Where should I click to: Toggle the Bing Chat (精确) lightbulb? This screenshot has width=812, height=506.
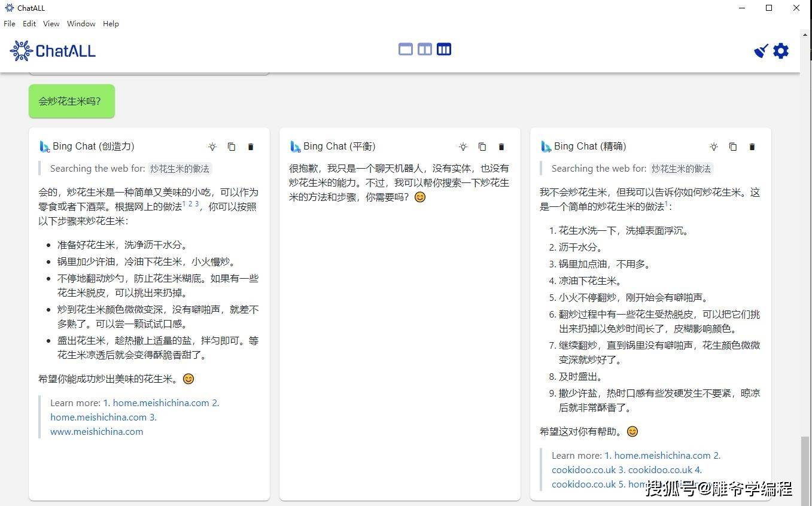coord(713,147)
